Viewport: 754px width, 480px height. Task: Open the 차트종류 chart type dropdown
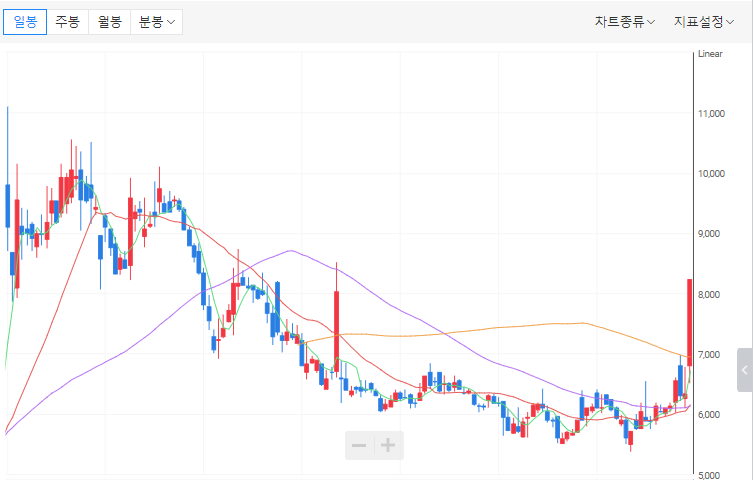click(x=624, y=22)
